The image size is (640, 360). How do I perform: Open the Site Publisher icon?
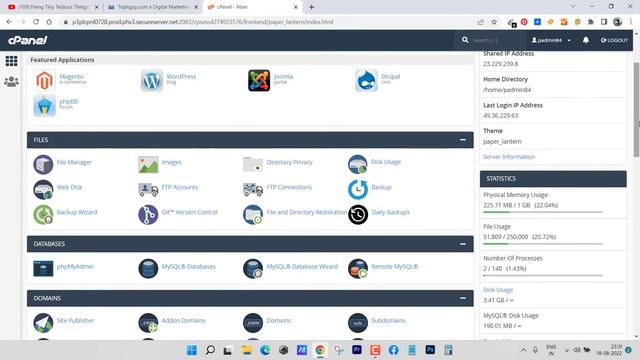click(43, 323)
